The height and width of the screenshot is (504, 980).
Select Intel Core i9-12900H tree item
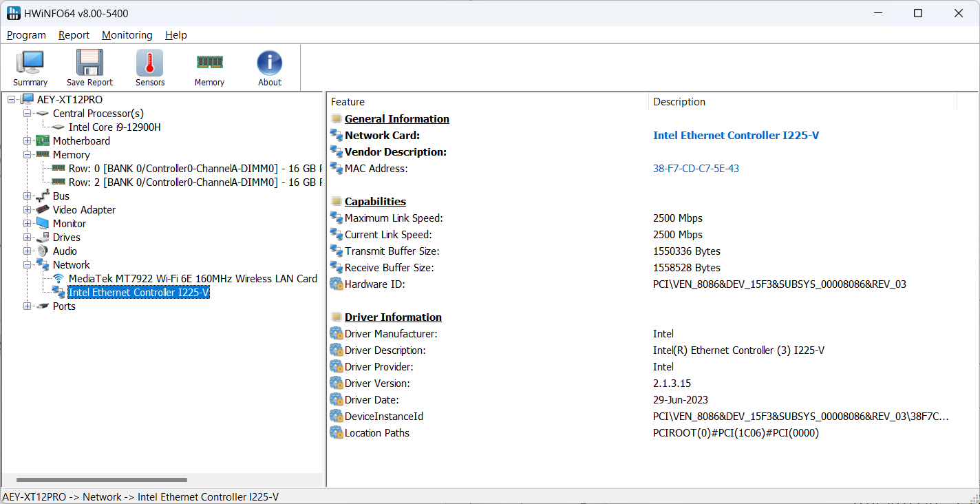(115, 127)
